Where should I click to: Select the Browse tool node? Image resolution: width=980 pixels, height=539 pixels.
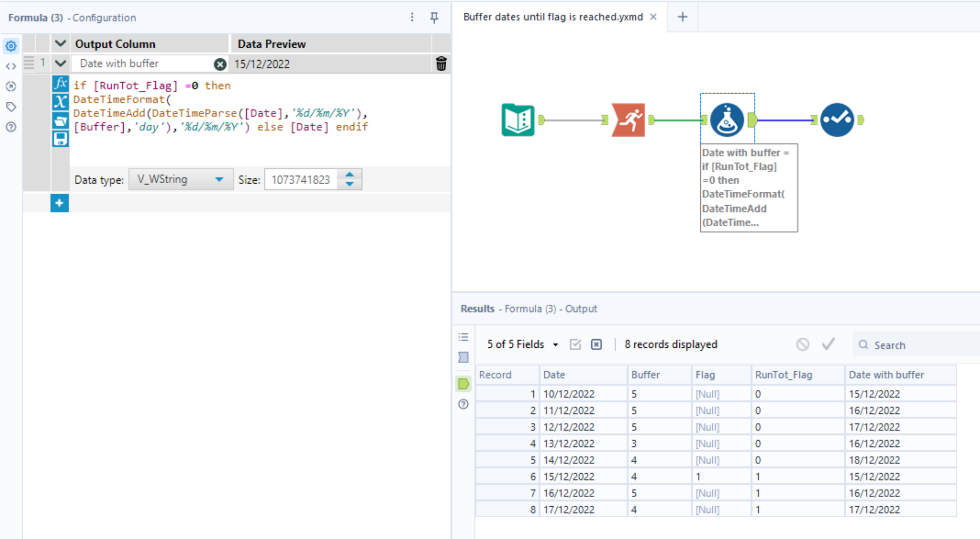(837, 120)
